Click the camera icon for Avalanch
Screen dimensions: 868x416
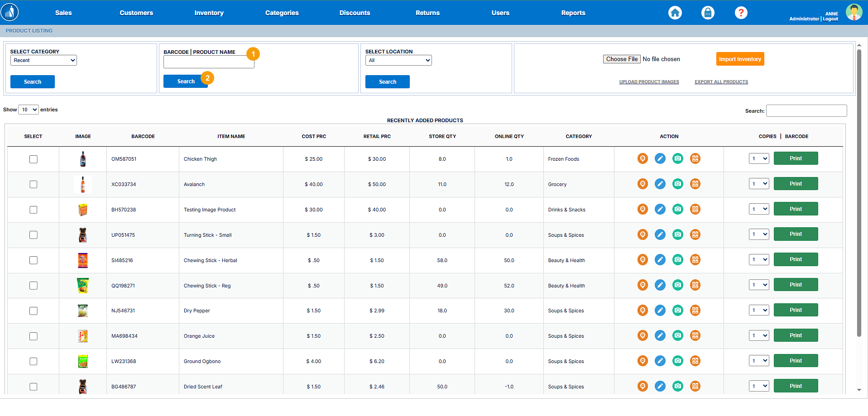coord(677,184)
